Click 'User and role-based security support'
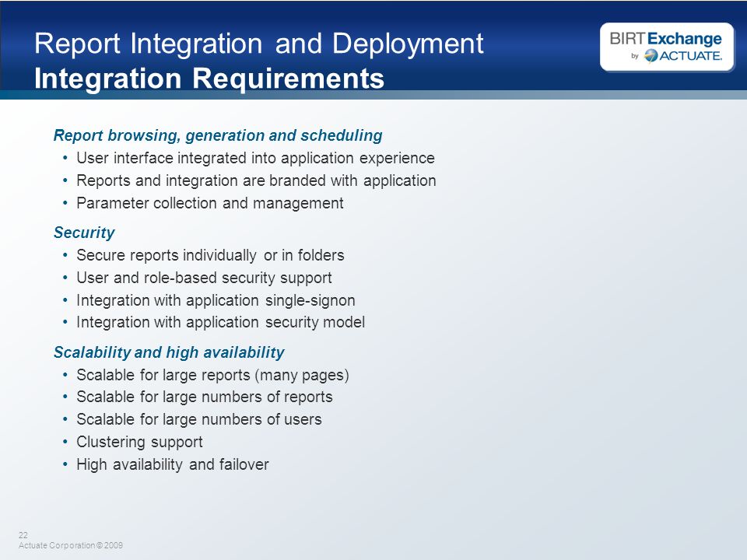Viewport: 747px width, 560px height. click(204, 278)
